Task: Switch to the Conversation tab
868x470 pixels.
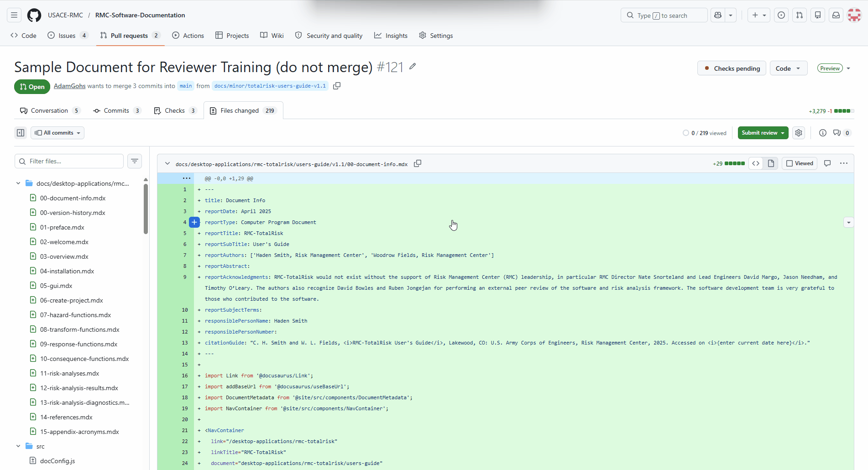Action: point(50,110)
